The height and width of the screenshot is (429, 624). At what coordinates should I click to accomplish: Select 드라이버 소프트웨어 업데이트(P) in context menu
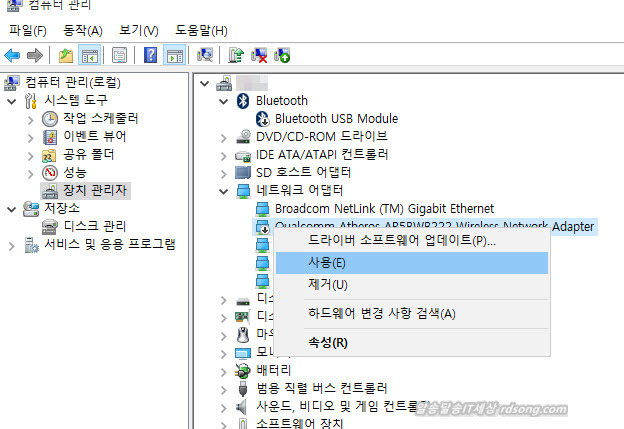[x=401, y=241]
